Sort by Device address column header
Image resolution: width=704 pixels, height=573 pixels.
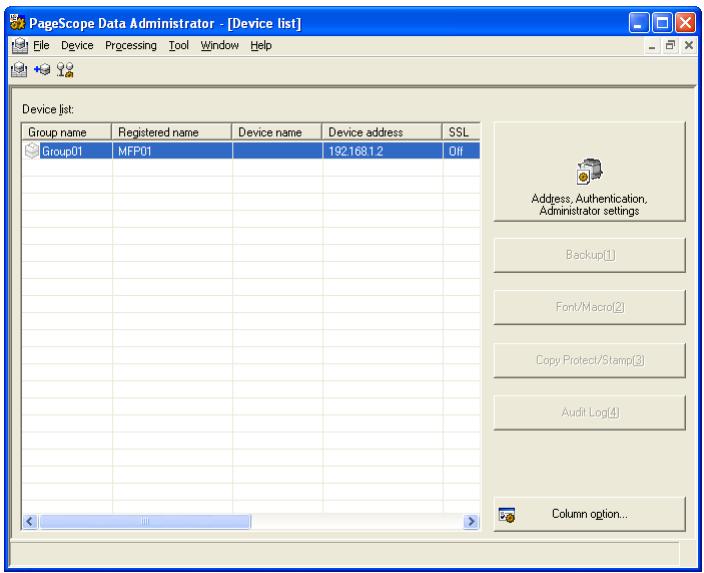pyautogui.click(x=382, y=132)
